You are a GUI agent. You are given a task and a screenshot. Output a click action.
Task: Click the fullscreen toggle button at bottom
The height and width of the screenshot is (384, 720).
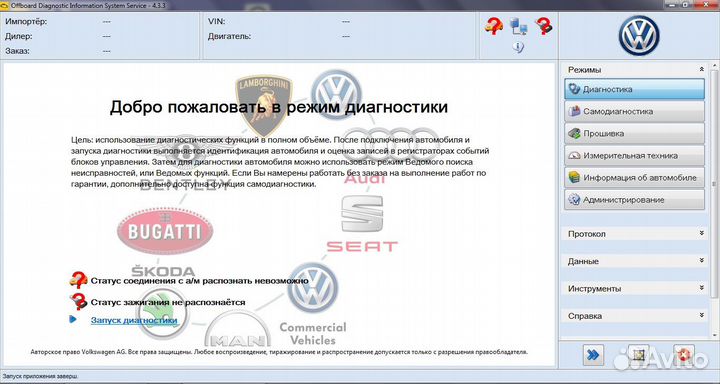click(638, 355)
